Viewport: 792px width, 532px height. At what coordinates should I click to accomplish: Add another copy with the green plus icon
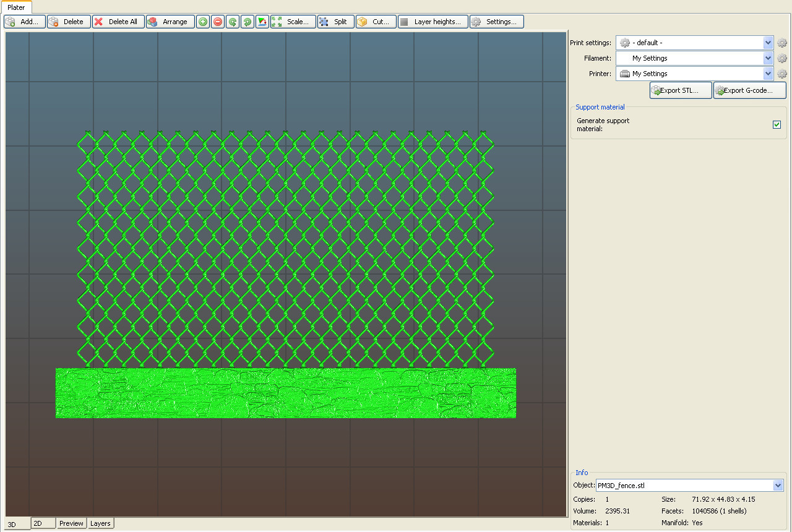pyautogui.click(x=203, y=21)
